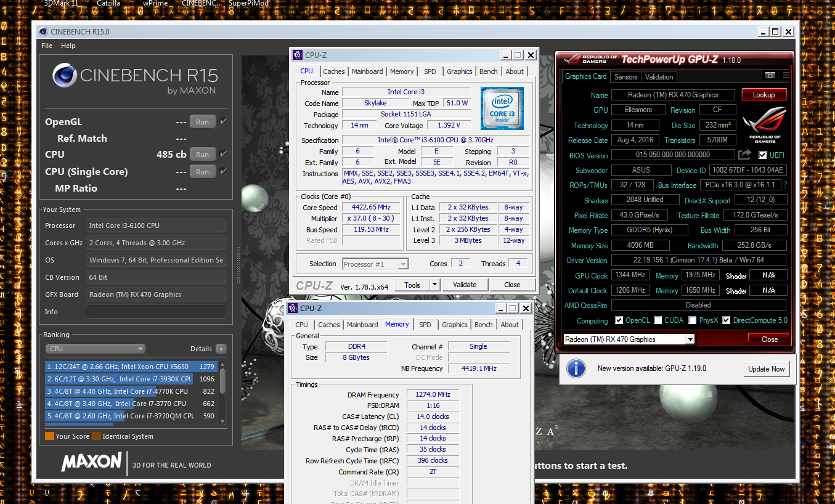835x504 pixels.
Task: Switch to Mainboard tab in upper CPU-Z window
Action: [367, 71]
